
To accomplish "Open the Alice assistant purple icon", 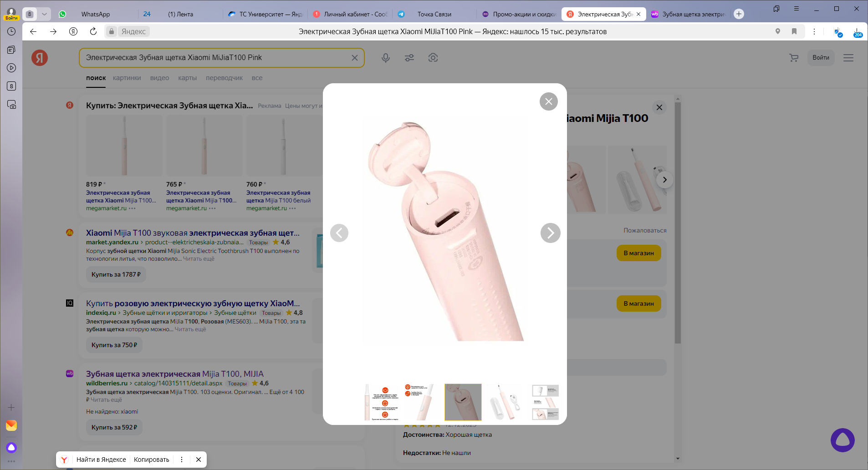I will pyautogui.click(x=842, y=440).
